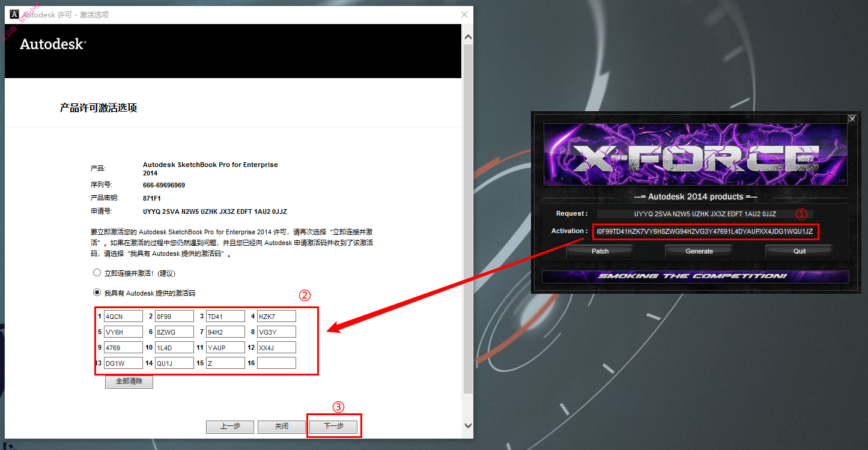
Task: Click activation code field 6 containing 8ZWG
Action: tap(174, 332)
